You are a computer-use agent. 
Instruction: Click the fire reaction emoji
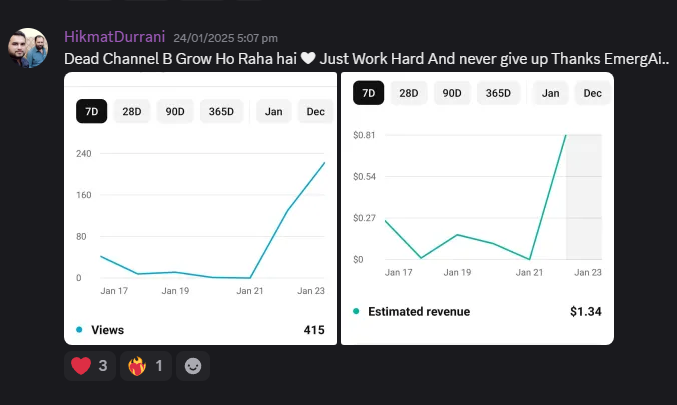click(137, 366)
